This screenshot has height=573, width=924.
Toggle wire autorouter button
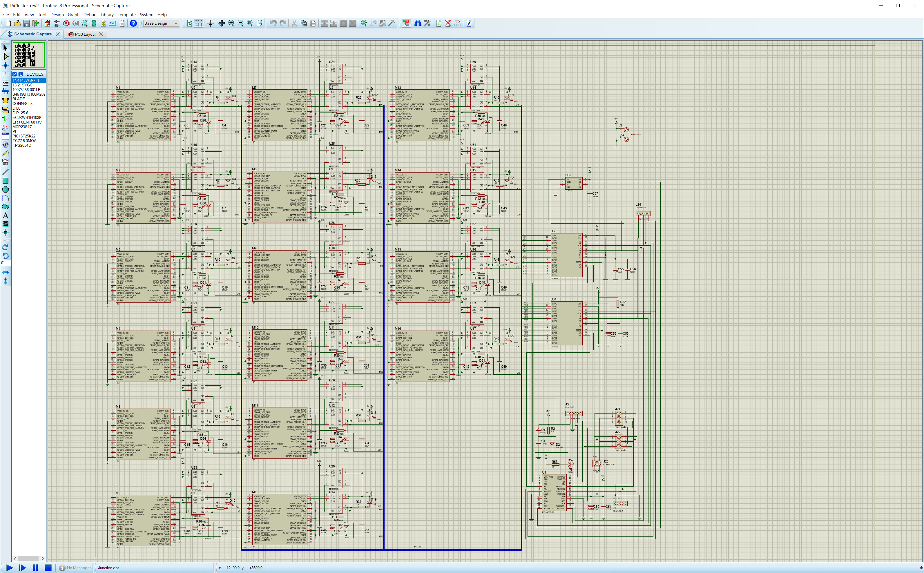click(406, 23)
